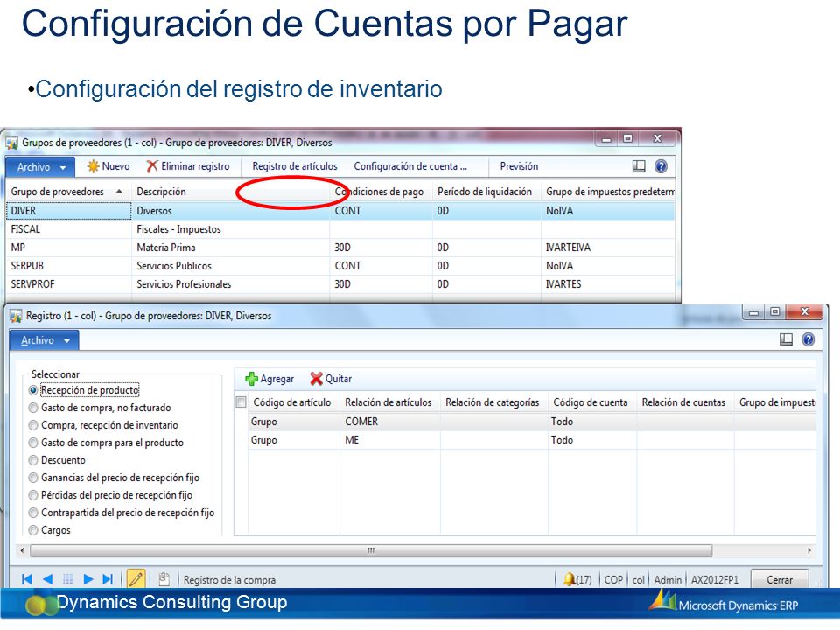Open Previsión menu

tap(519, 166)
